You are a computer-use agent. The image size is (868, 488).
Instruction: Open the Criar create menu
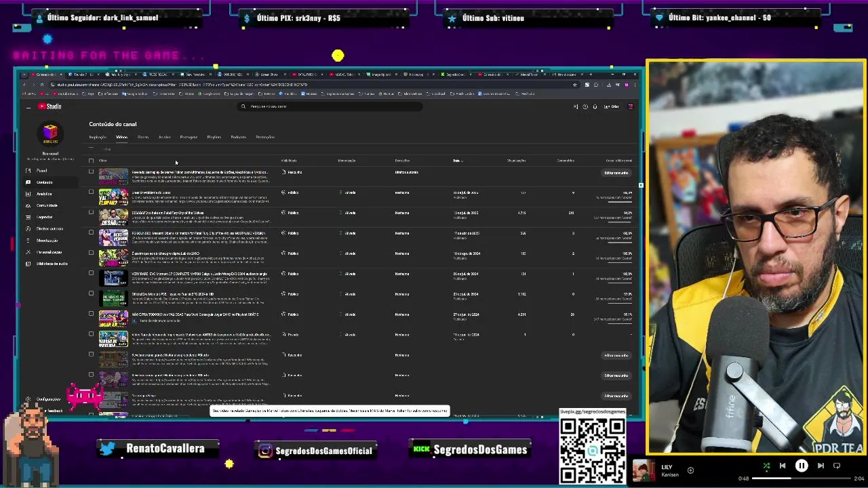coord(611,106)
